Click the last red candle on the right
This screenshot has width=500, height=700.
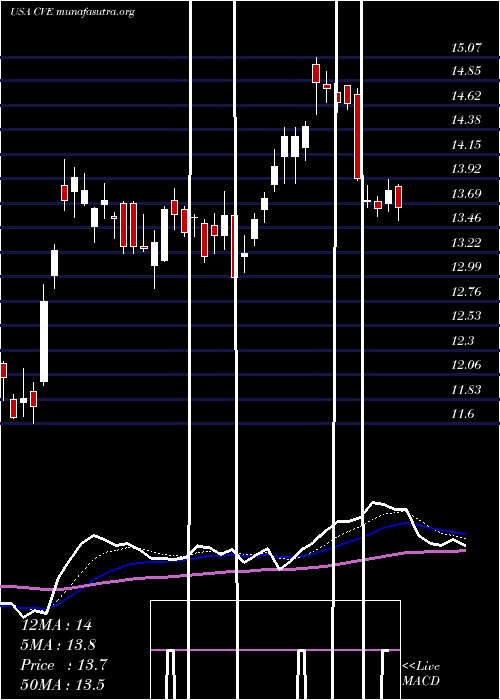(x=399, y=197)
